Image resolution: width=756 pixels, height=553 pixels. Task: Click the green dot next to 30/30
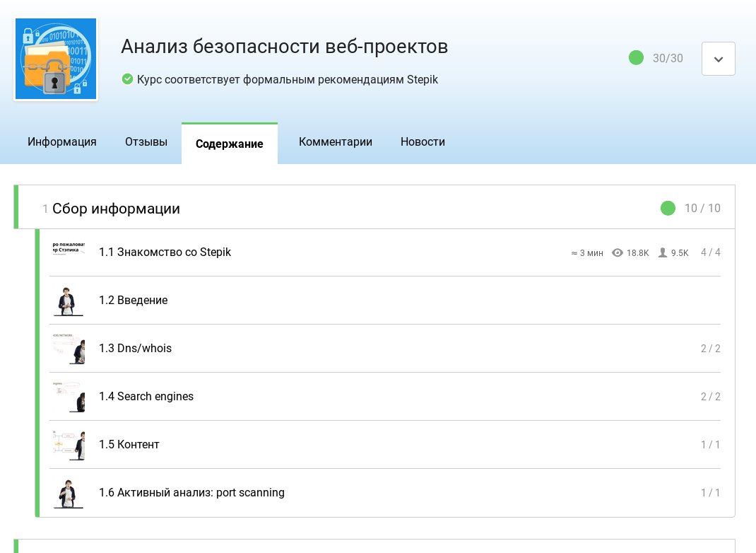[637, 59]
